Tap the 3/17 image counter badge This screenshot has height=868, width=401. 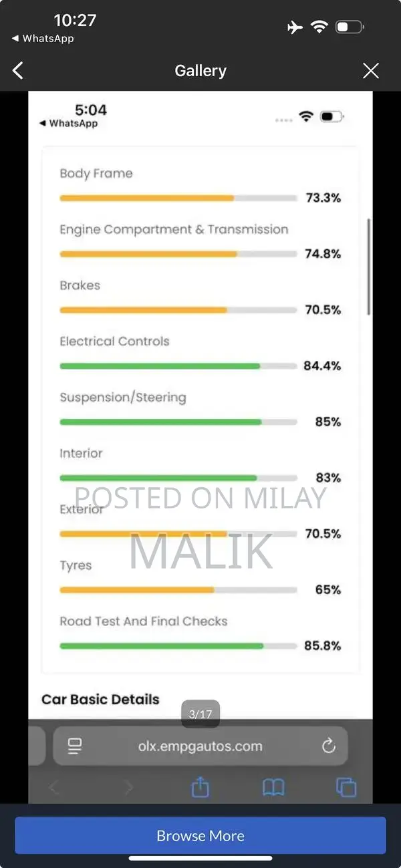[200, 714]
